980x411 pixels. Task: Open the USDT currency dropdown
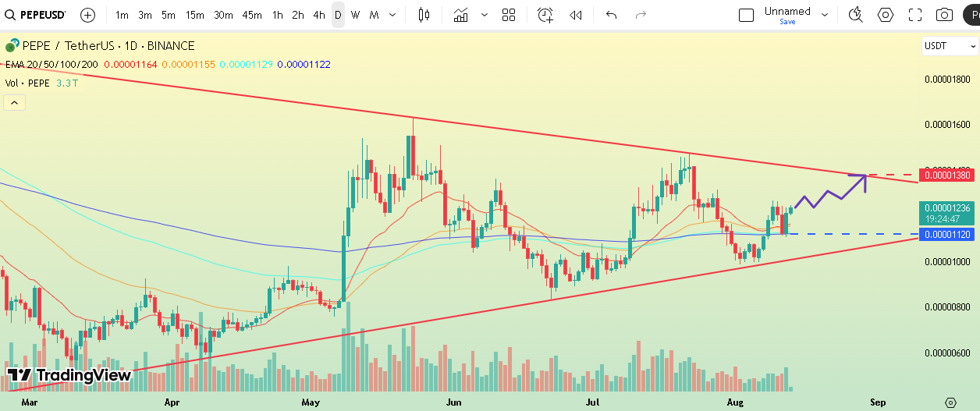point(950,46)
